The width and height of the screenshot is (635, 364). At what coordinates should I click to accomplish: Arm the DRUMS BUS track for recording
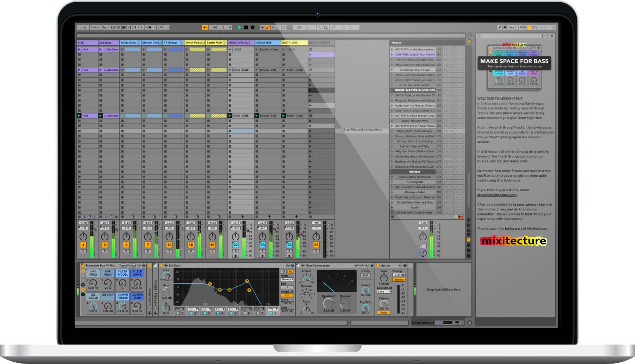262,256
